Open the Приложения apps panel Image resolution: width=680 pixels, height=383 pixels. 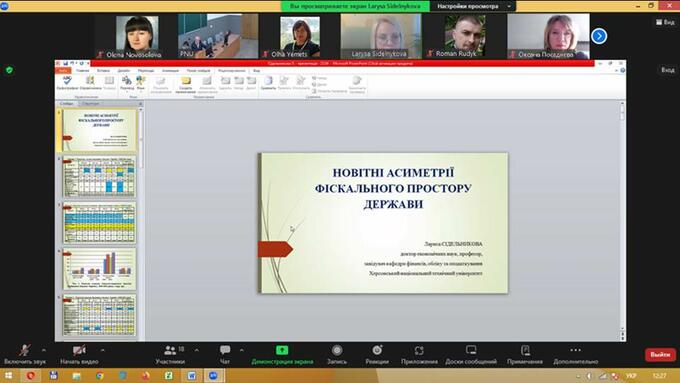[419, 354]
